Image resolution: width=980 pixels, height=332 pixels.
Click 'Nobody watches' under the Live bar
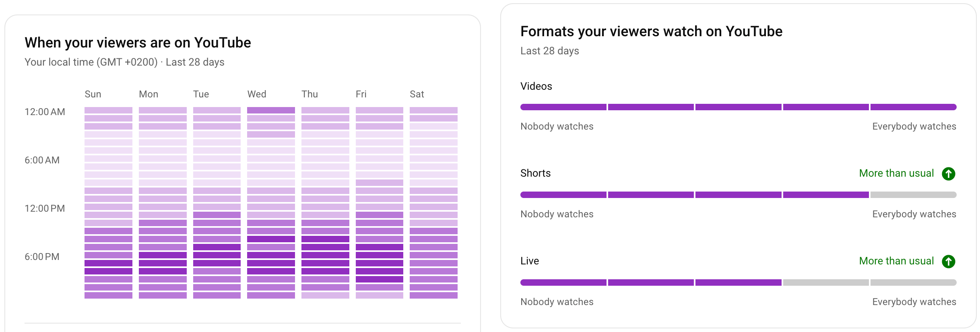[x=557, y=302]
